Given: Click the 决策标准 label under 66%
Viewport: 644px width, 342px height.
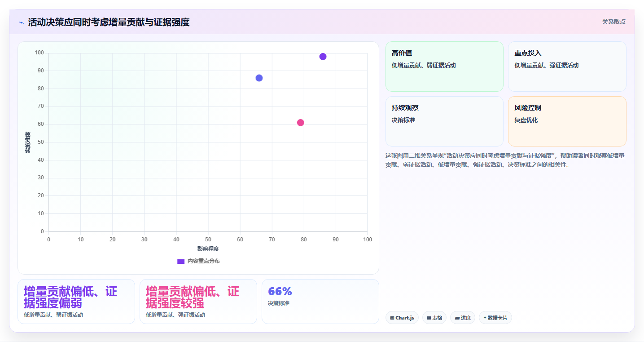Looking at the screenshot, I should coord(279,303).
